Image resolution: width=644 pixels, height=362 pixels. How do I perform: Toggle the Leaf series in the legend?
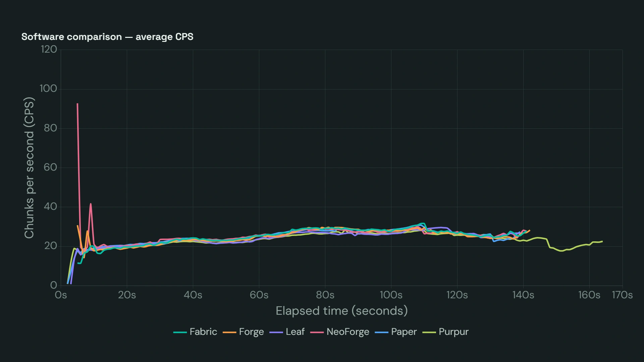pos(287,332)
